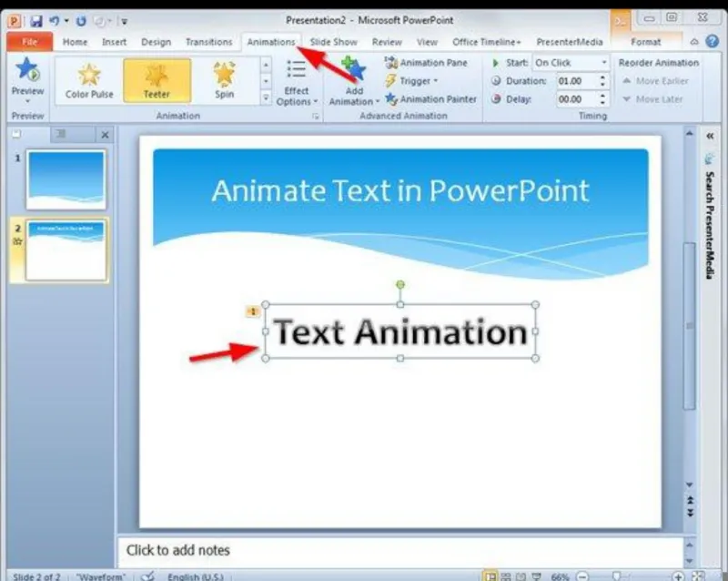Open the Format contextual tab
This screenshot has width=728, height=581.
(645, 42)
